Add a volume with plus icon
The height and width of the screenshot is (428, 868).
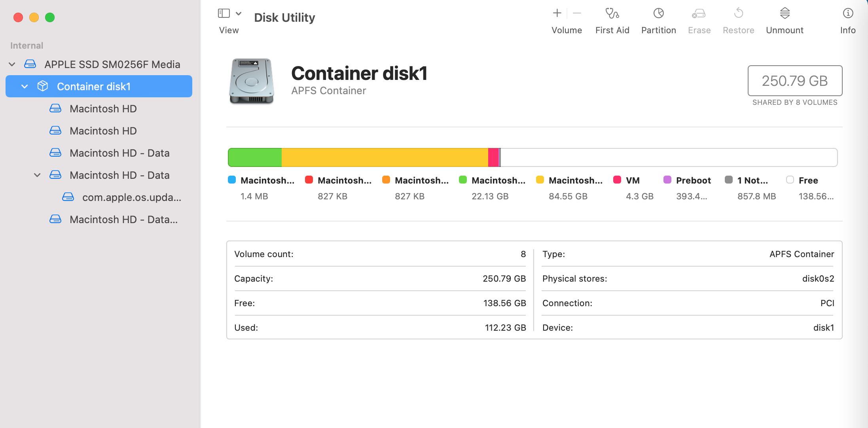[x=557, y=13]
